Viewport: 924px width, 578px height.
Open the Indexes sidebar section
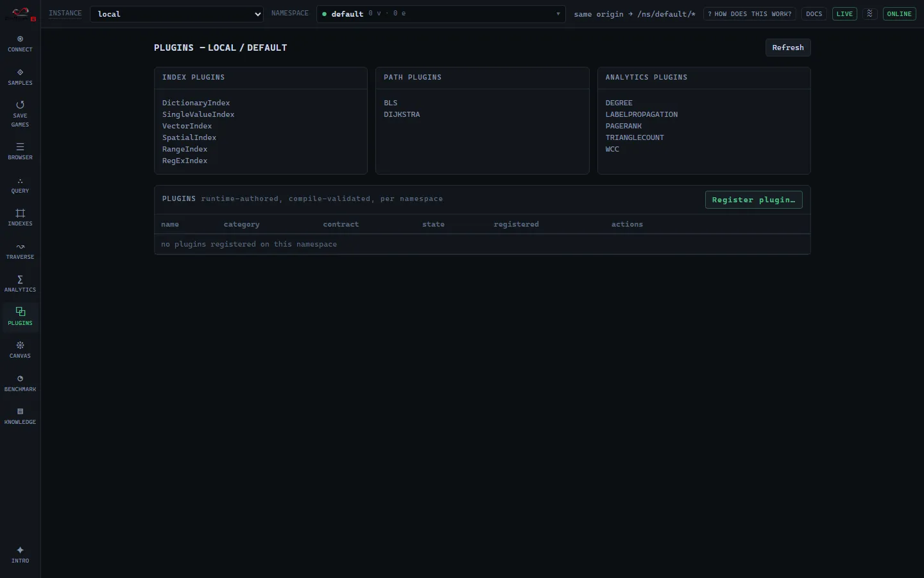20,218
